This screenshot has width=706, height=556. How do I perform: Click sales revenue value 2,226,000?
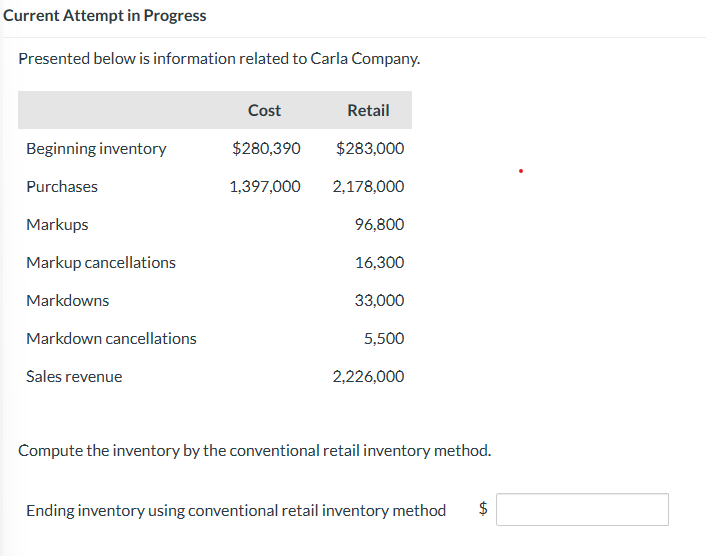click(x=368, y=376)
